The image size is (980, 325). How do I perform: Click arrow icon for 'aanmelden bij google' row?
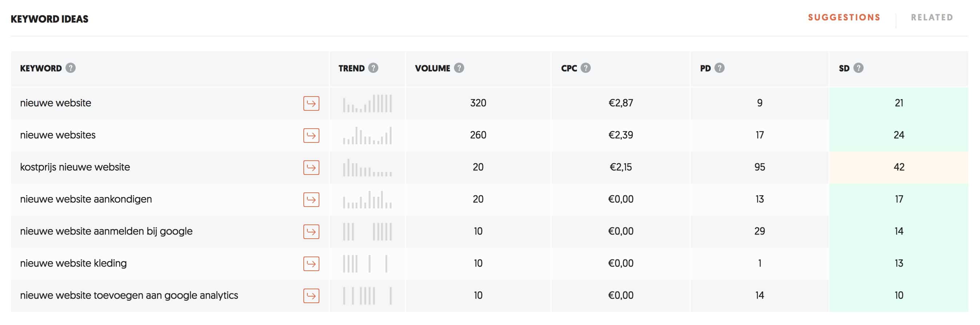point(311,231)
